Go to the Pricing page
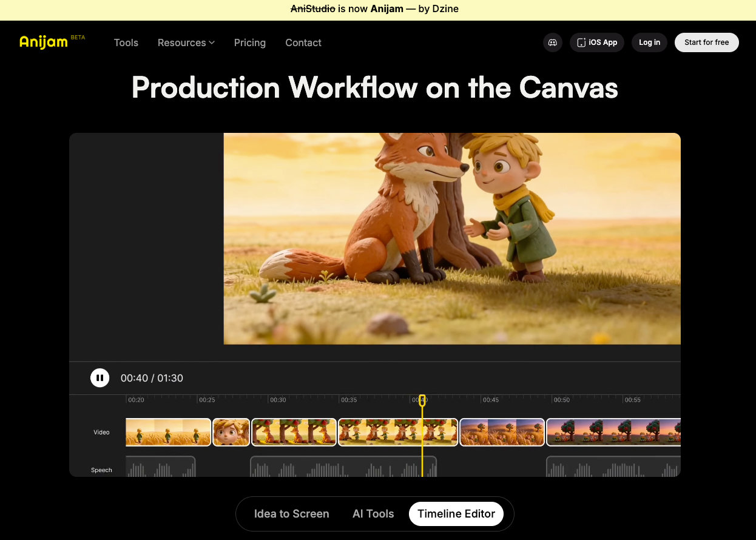Viewport: 756px width, 540px height. pos(250,42)
